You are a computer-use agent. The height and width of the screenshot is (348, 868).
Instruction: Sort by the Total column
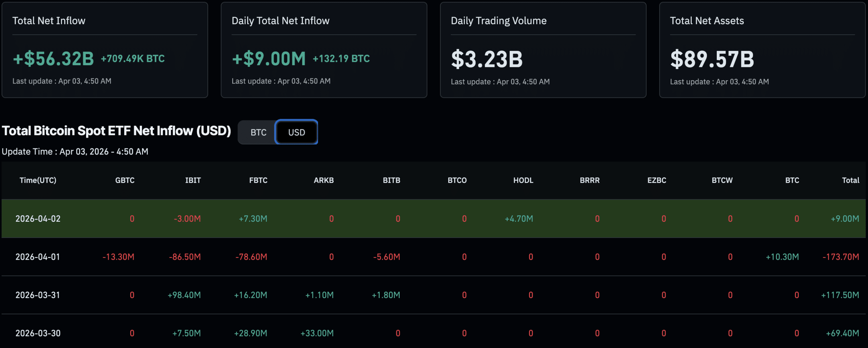coord(850,180)
